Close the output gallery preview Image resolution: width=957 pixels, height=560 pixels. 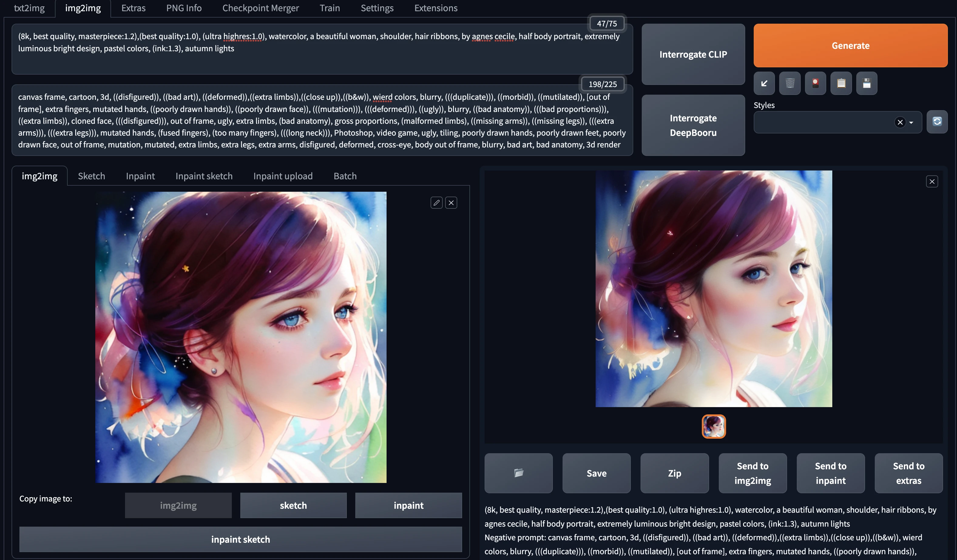[x=932, y=181]
